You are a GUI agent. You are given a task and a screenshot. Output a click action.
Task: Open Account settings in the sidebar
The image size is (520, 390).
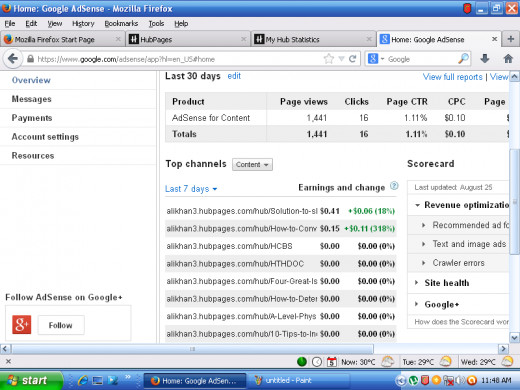click(x=45, y=137)
